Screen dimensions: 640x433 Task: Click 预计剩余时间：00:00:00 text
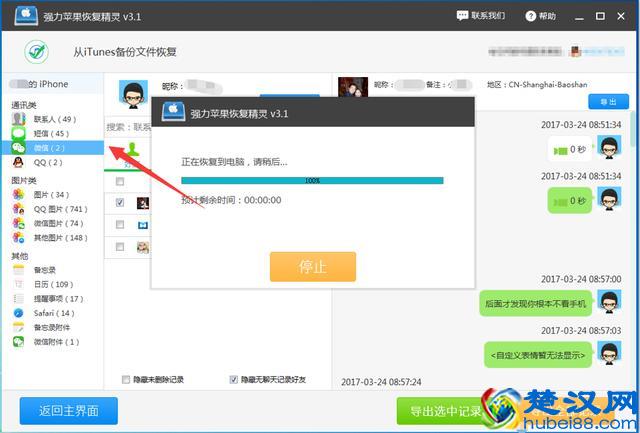pos(231,200)
